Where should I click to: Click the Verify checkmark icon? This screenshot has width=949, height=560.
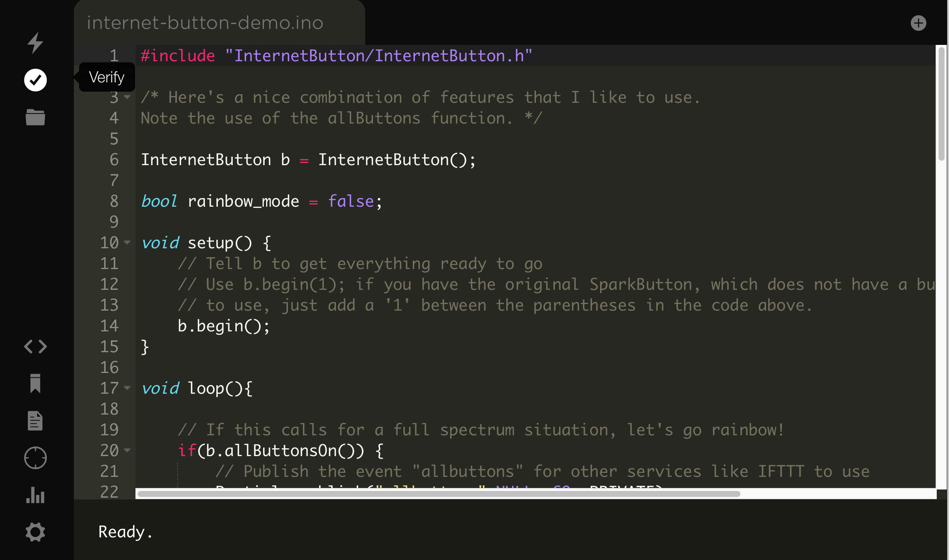tap(35, 80)
